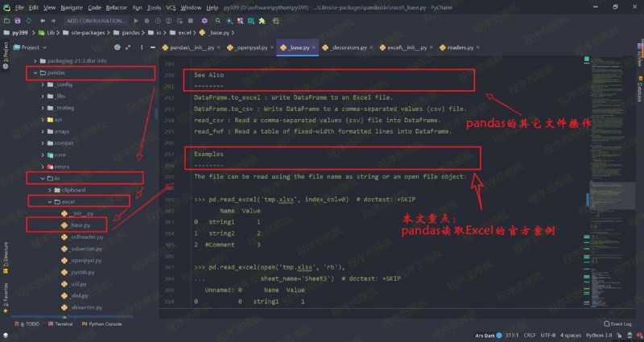This screenshot has width=644, height=342.
Task: Open the Navigate menu
Action: (72, 7)
